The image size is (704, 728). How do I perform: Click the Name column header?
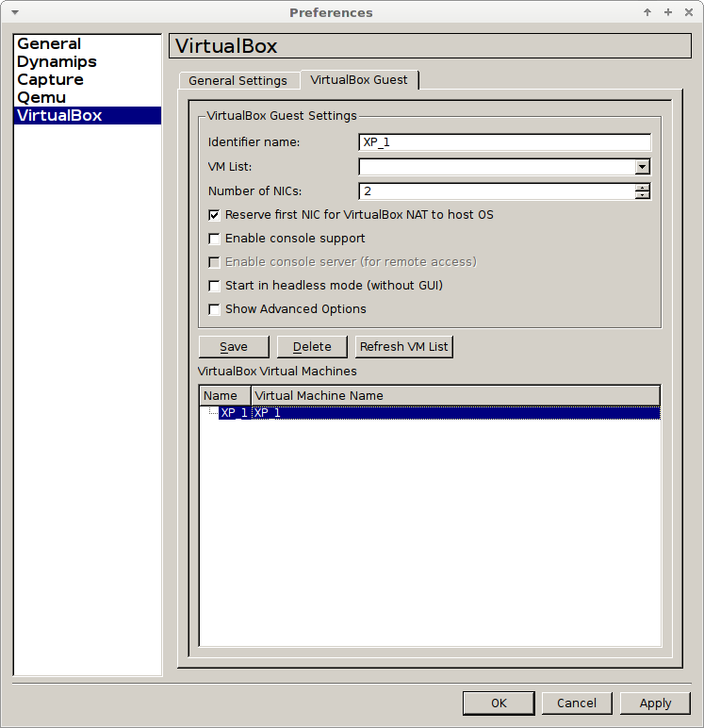coord(225,395)
